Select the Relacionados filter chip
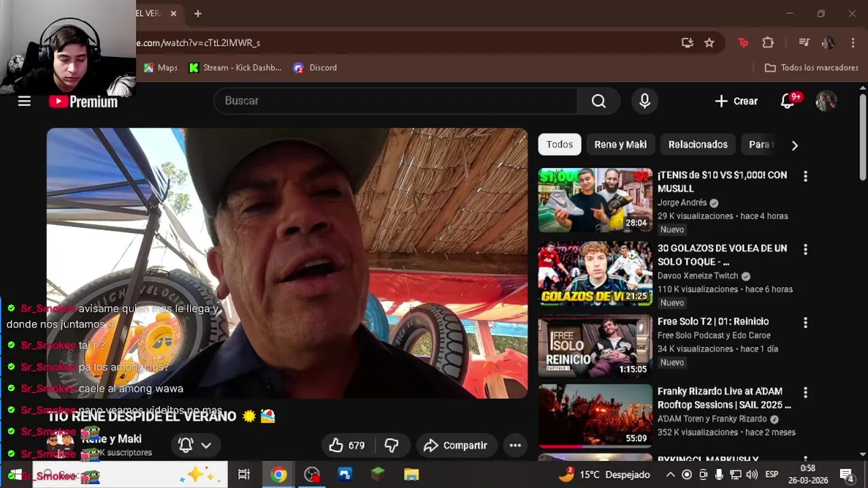 click(698, 144)
